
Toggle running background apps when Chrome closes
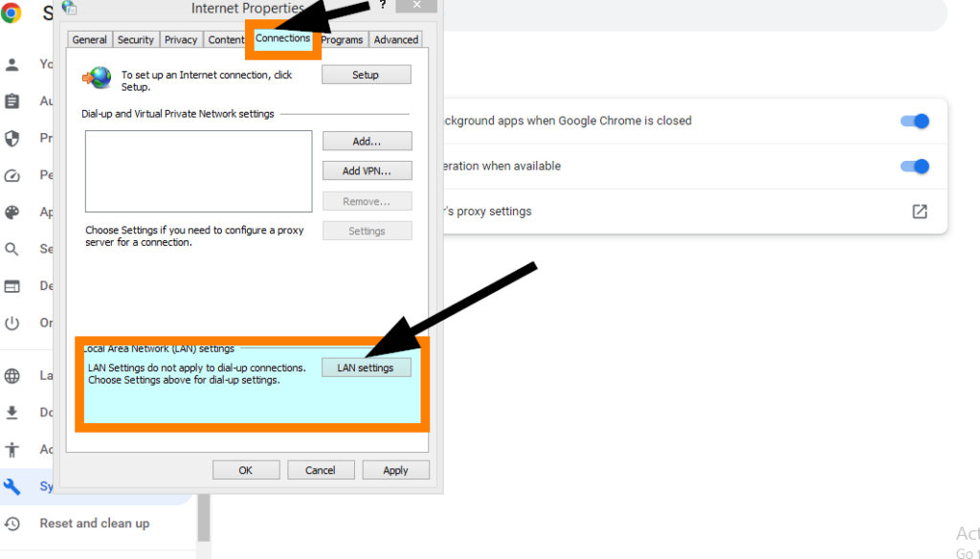(915, 121)
